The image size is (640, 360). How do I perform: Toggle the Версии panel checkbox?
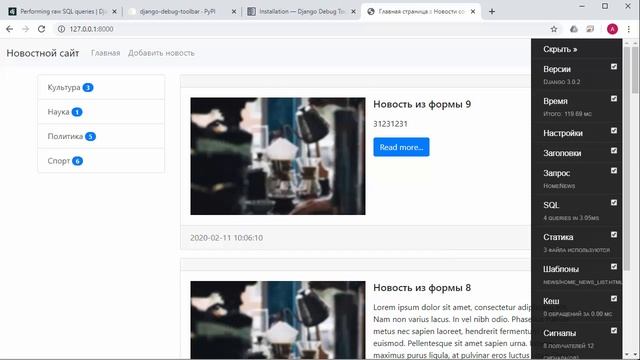pos(614,67)
